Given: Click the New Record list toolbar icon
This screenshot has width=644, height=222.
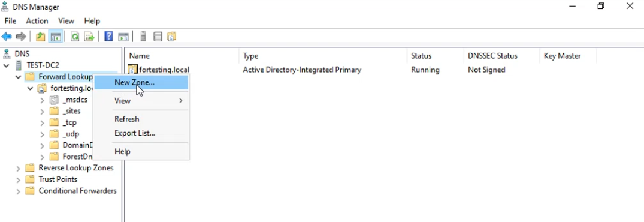Looking at the screenshot, I should (x=158, y=37).
